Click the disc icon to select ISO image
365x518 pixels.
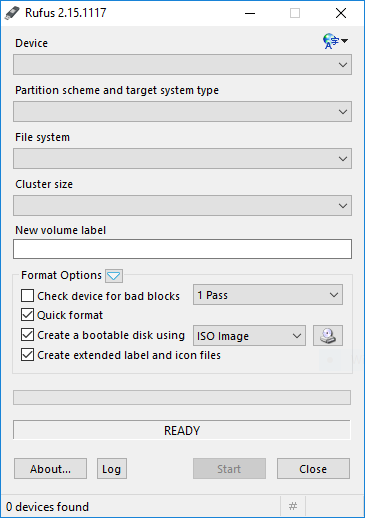[328, 336]
